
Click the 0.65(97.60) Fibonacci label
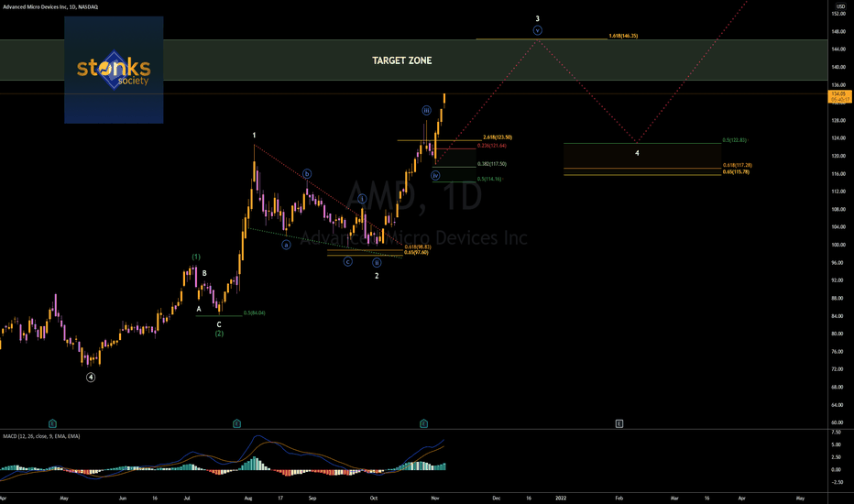point(416,252)
